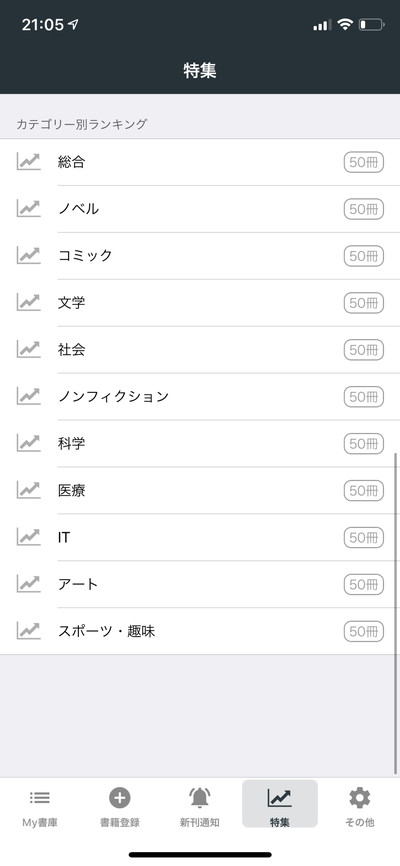Select the 特集 tab in bottom bar

280,804
